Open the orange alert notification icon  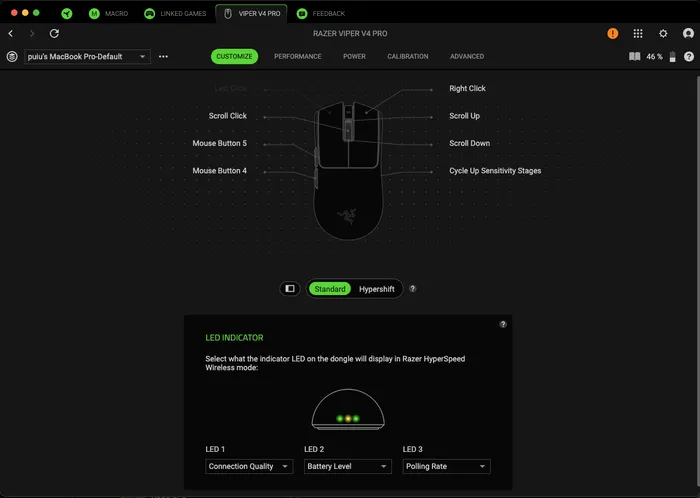(612, 33)
